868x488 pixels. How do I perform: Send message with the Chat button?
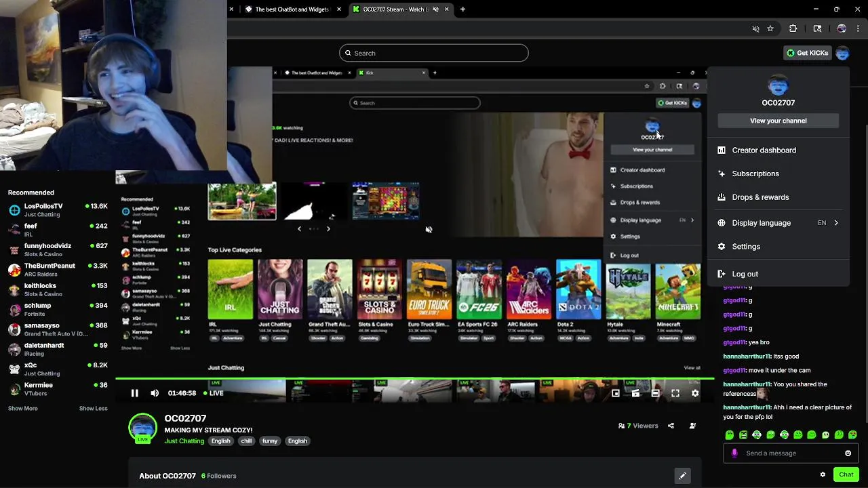coord(846,474)
